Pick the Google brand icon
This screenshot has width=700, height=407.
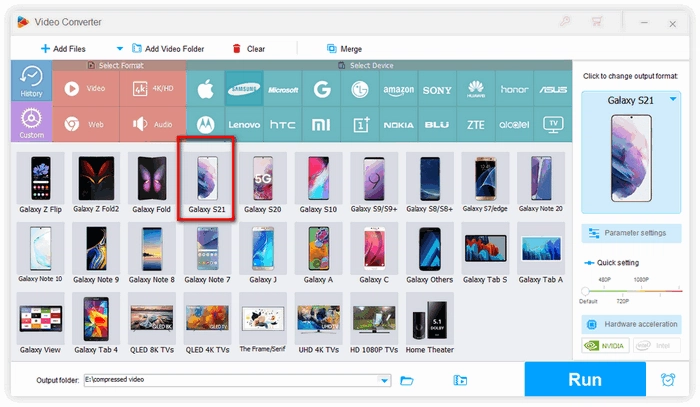click(x=322, y=89)
